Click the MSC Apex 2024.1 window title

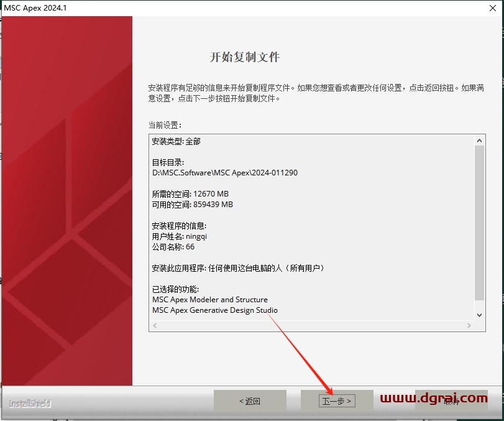tap(35, 8)
